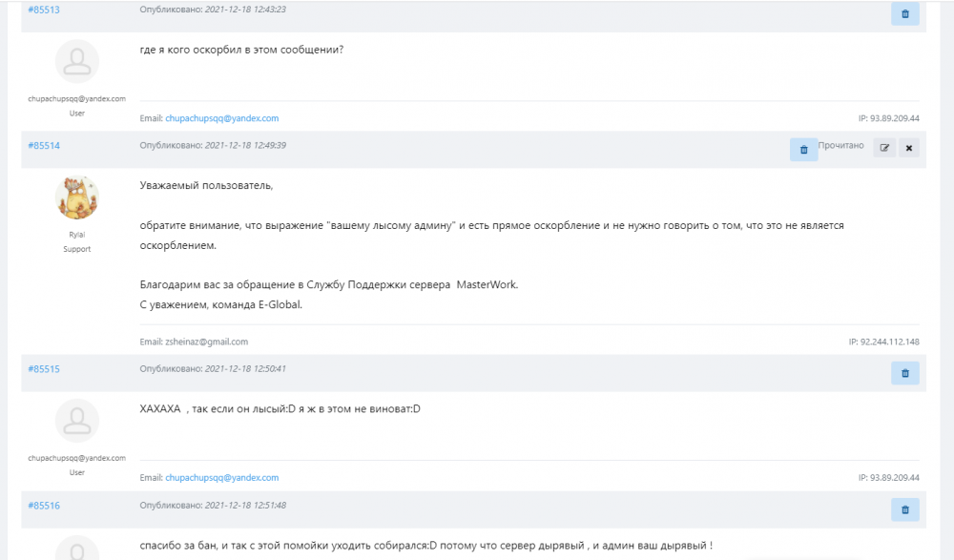
Task: Open message link #85516
Action: (x=44, y=506)
